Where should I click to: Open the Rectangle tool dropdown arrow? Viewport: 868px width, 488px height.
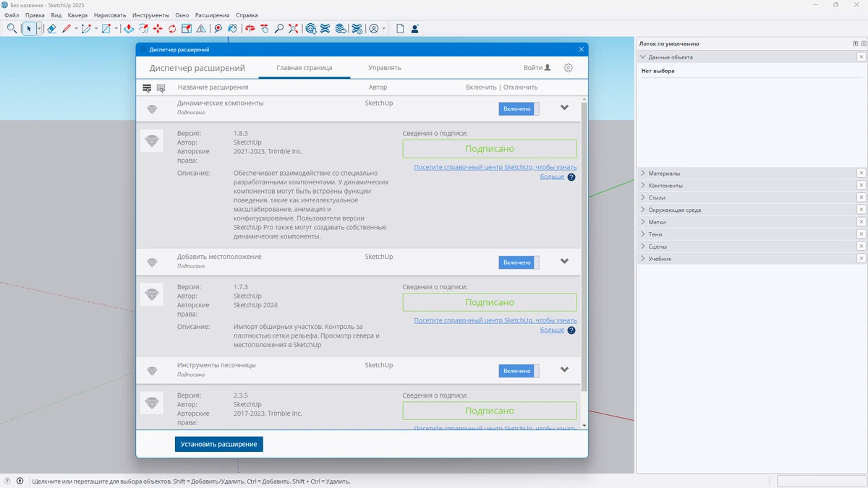coord(114,29)
